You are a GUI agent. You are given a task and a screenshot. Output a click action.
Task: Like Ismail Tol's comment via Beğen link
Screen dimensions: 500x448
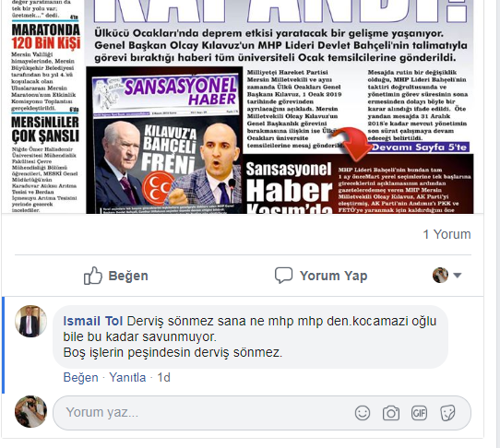(80, 378)
